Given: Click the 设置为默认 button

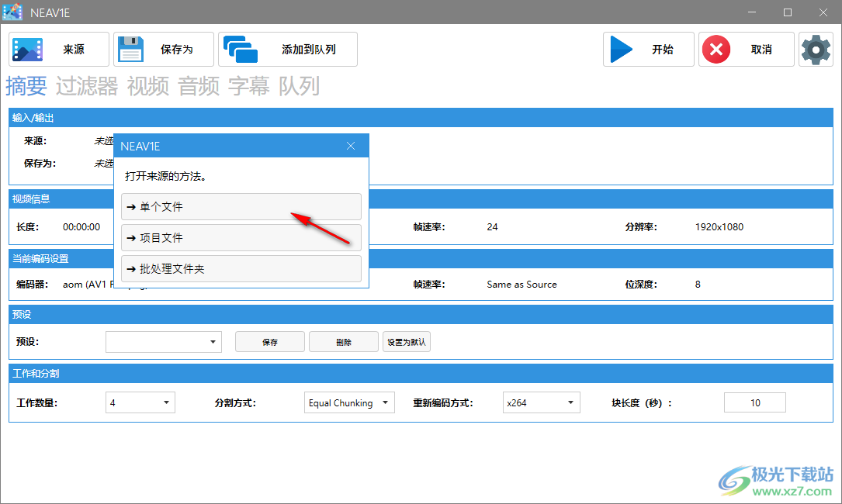Looking at the screenshot, I should 407,342.
